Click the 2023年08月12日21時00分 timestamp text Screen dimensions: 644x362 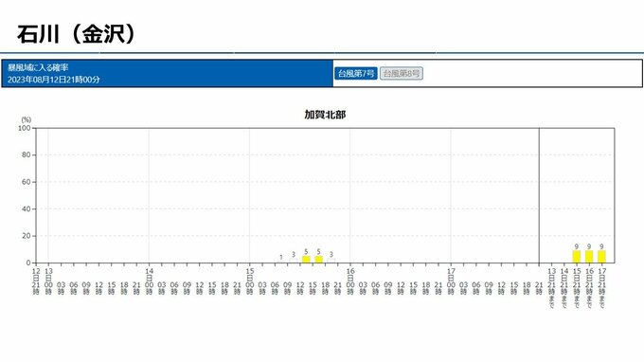53,80
